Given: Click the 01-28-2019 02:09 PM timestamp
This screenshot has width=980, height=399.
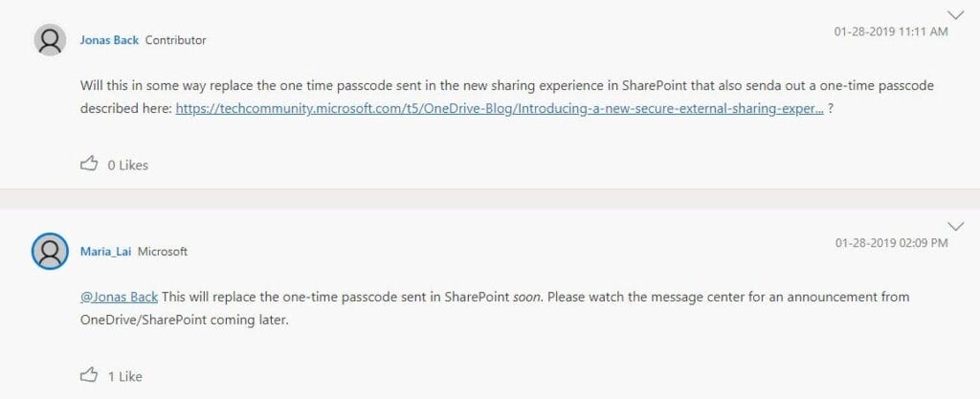Looking at the screenshot, I should (891, 242).
